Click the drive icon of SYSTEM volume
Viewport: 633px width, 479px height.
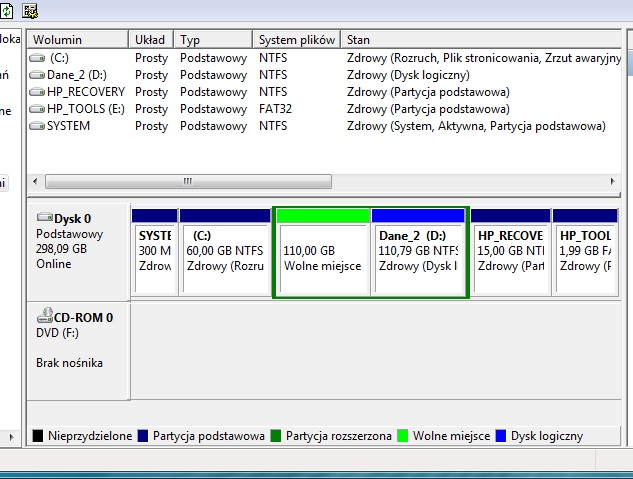(x=37, y=126)
